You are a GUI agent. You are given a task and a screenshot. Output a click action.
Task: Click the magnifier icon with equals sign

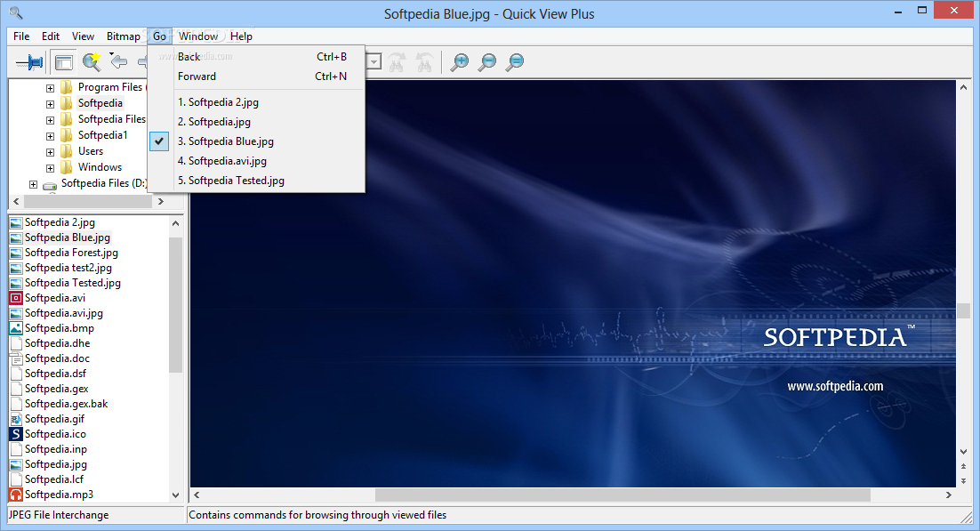pyautogui.click(x=515, y=62)
